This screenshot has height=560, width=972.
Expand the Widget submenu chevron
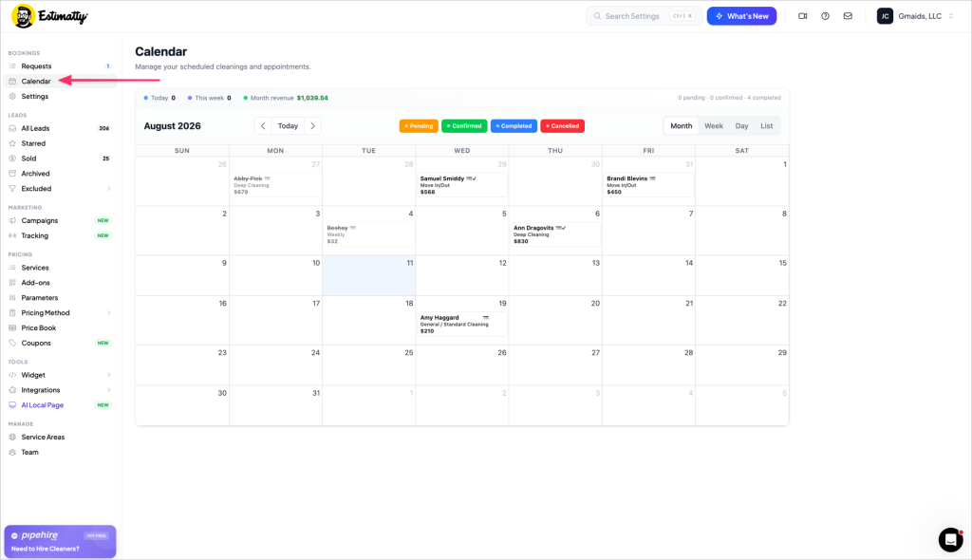(109, 375)
